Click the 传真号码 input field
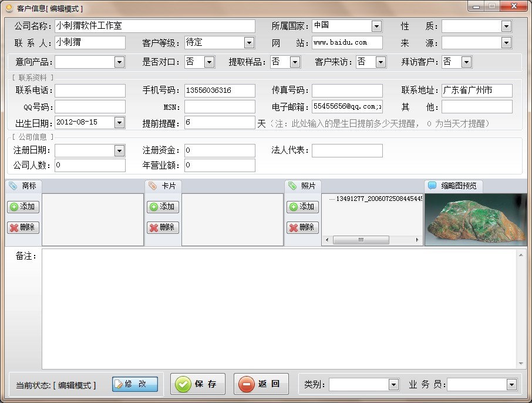 pyautogui.click(x=347, y=90)
